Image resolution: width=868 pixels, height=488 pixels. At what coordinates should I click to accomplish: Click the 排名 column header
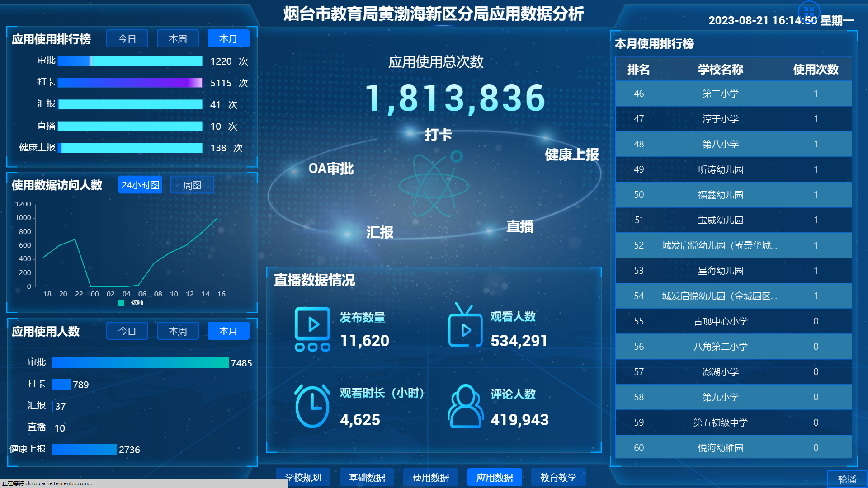coord(638,69)
